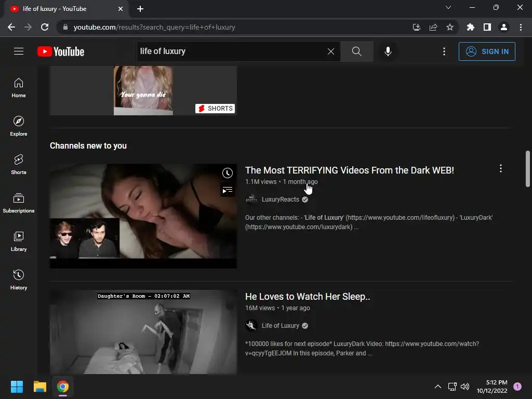Screen dimensions: 532x399
Task: Bookmark this page with the star
Action: coord(449,27)
